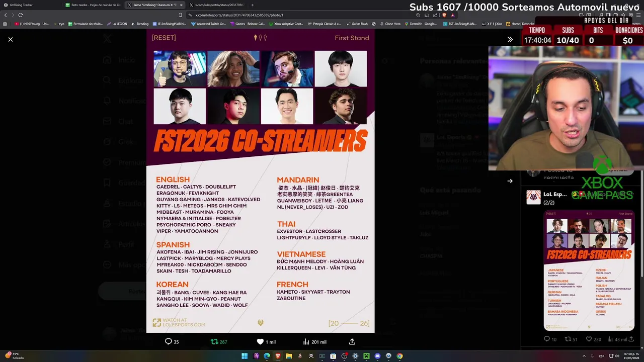Open view stats showing 201 mil
Screen dimensions: 644x362
(314, 341)
